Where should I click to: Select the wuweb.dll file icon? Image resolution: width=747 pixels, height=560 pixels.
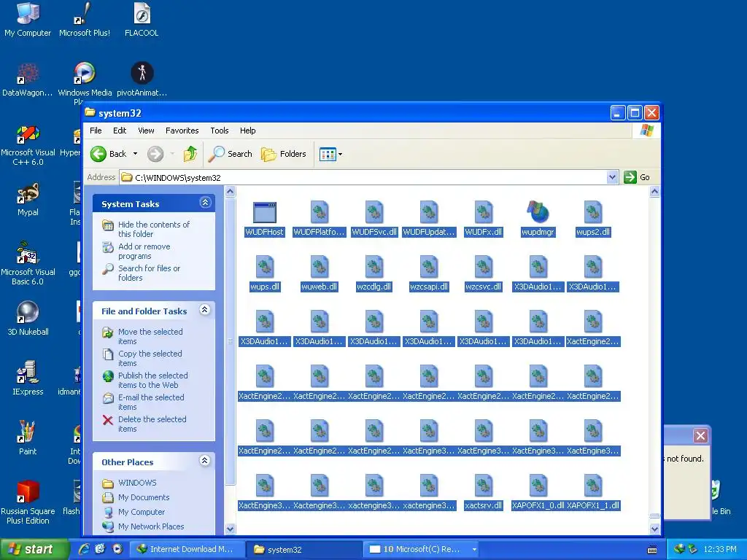320,267
